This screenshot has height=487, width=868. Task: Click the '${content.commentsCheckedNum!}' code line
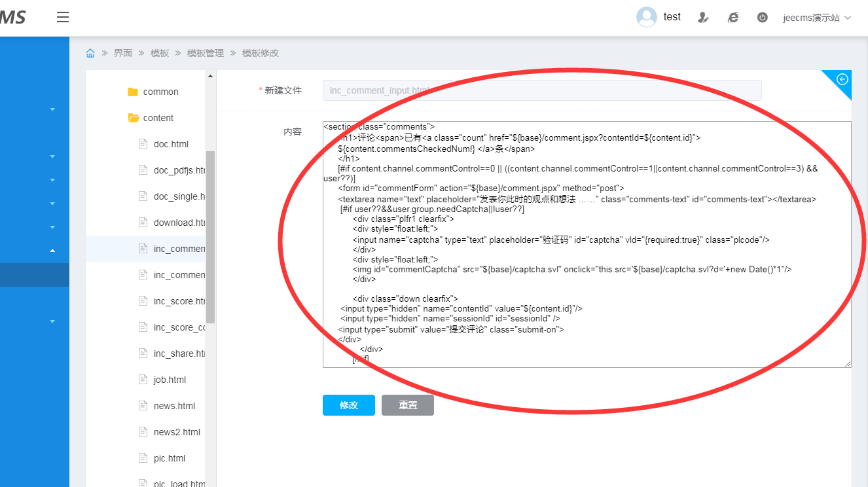pos(437,149)
